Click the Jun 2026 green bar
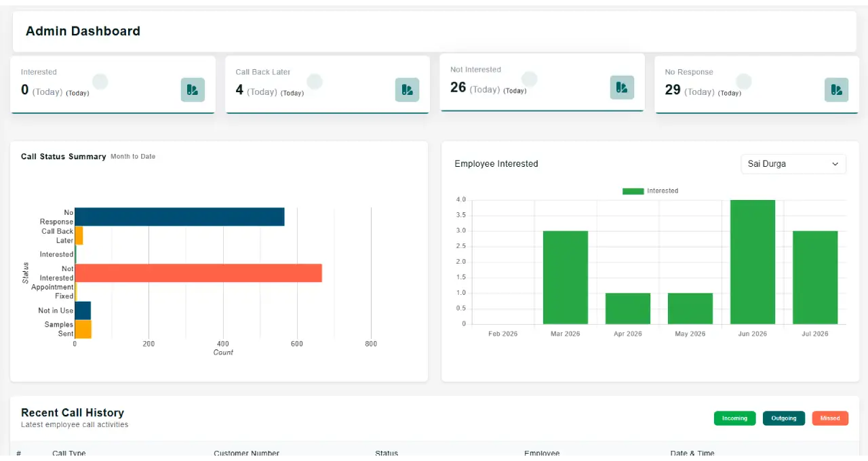This screenshot has height=461, width=868. pyautogui.click(x=753, y=262)
